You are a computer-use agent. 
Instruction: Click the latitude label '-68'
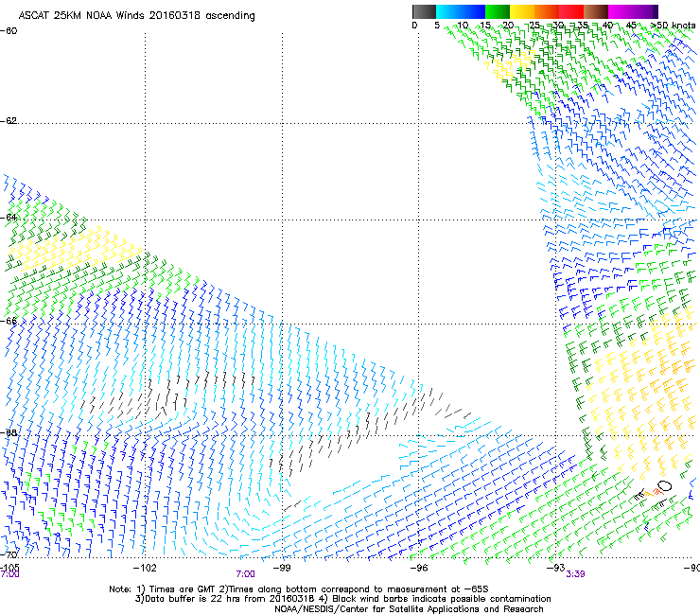point(9,432)
